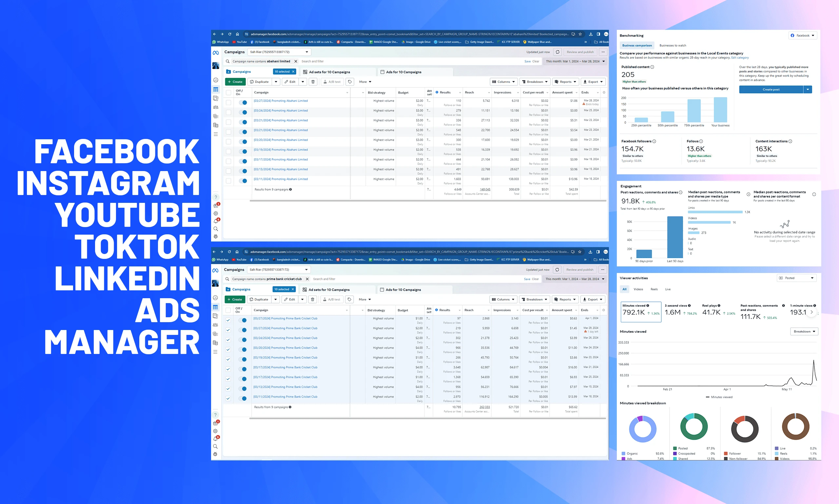This screenshot has height=504, width=839.
Task: Click Save filter link in Abahani window
Action: coord(527,62)
